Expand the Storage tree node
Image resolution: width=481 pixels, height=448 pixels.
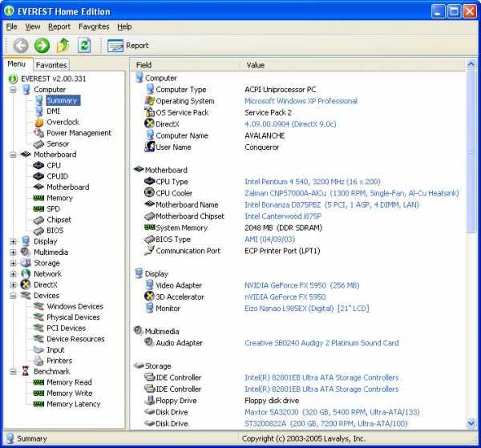(x=13, y=263)
